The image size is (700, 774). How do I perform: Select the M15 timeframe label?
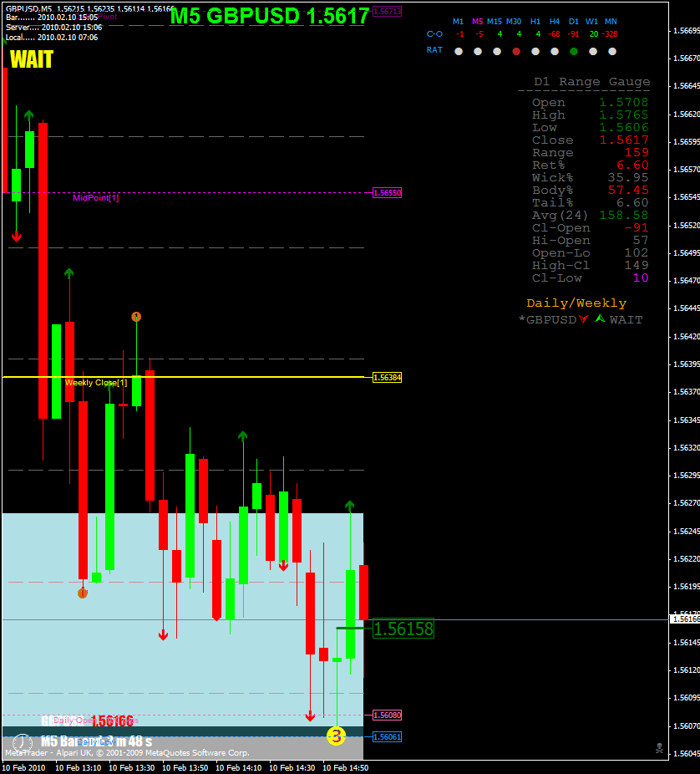point(495,22)
